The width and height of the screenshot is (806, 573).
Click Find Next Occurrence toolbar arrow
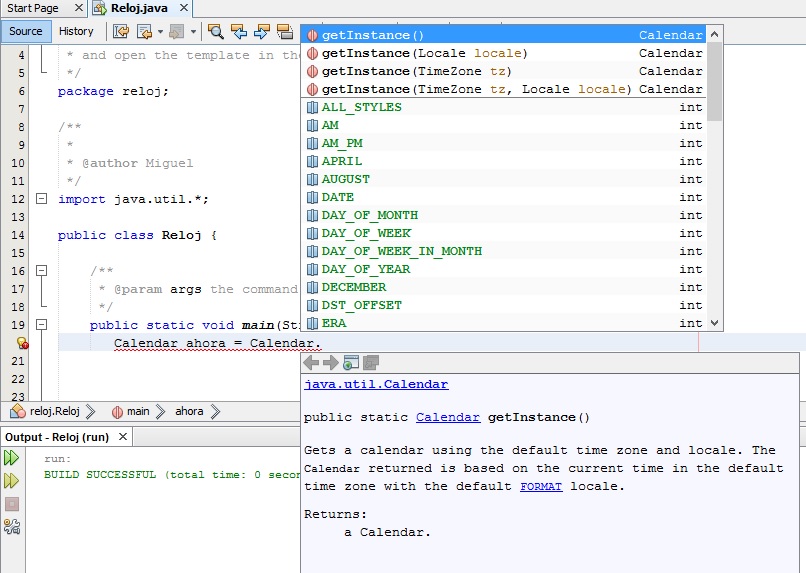coord(261,31)
